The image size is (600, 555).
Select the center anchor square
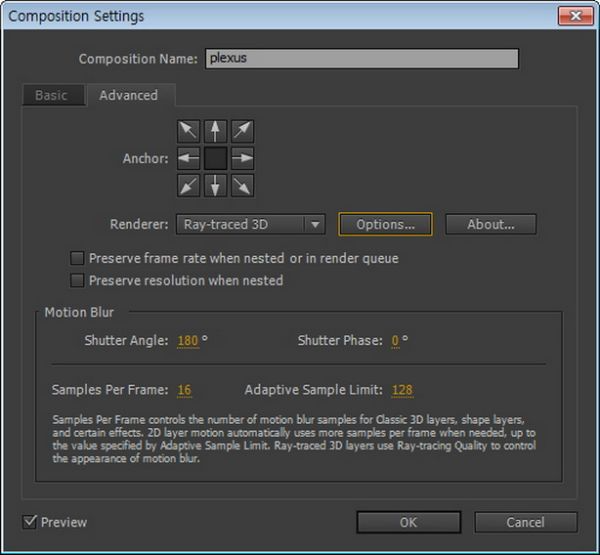(x=215, y=158)
